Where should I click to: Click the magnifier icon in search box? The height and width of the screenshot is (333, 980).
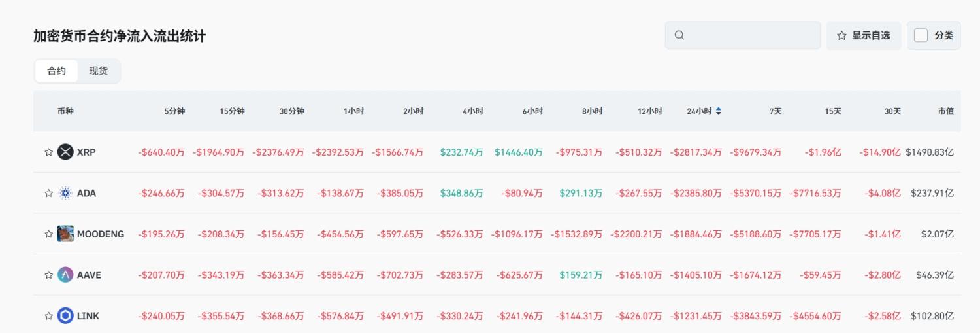[679, 35]
